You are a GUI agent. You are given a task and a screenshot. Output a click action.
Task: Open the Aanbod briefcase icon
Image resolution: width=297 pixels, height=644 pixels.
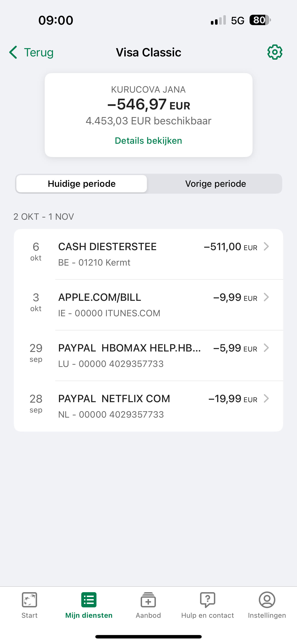click(148, 600)
